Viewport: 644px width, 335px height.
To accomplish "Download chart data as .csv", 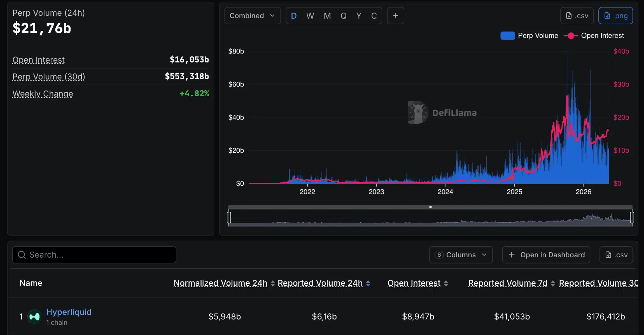I will (x=577, y=16).
